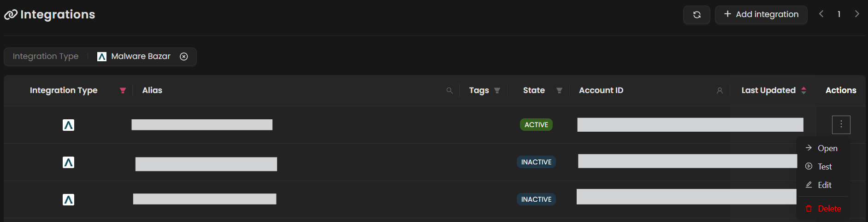The image size is (868, 222).
Task: Click the refresh integrations icon button
Action: coord(697,15)
